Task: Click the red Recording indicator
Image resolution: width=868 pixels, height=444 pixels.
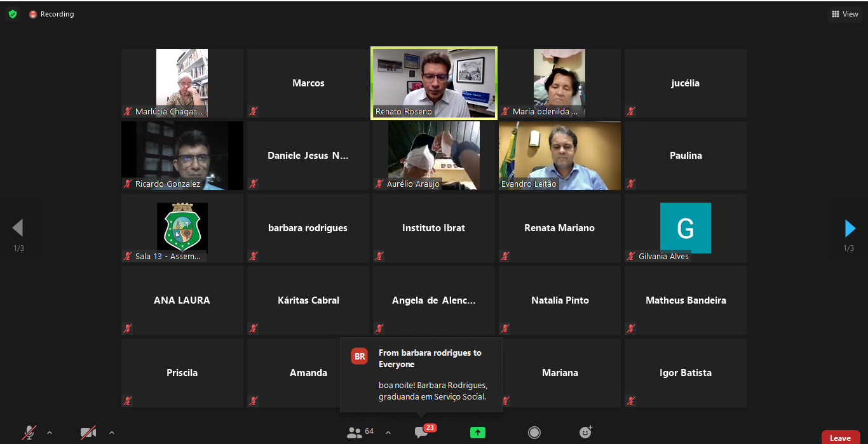Action: [x=51, y=14]
